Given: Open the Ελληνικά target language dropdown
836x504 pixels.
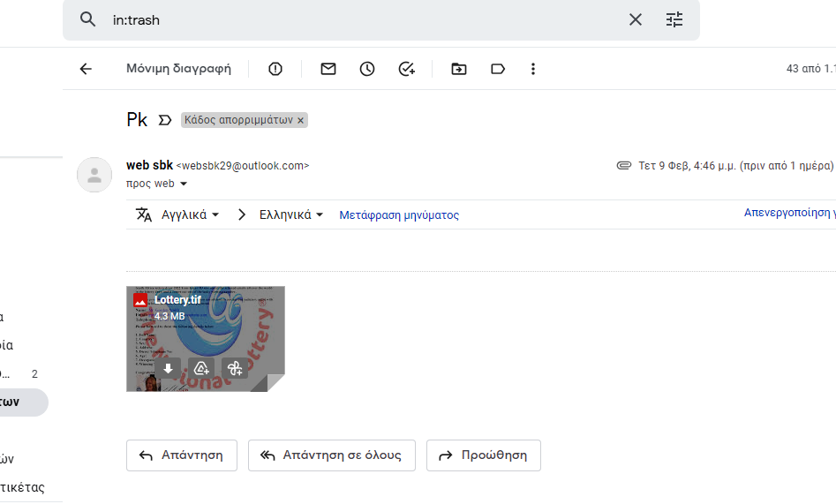Looking at the screenshot, I should tap(291, 214).
